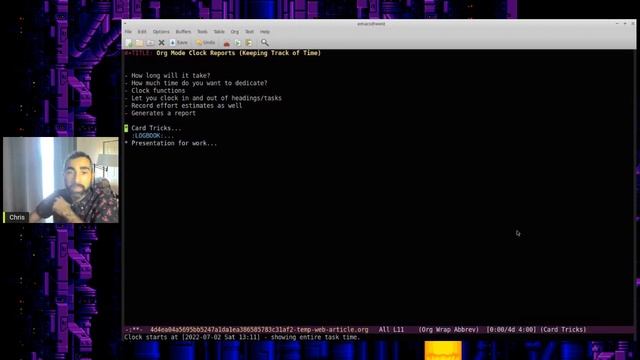Screen dimensions: 640x360
Task: Open the Org menu
Action: click(x=235, y=31)
